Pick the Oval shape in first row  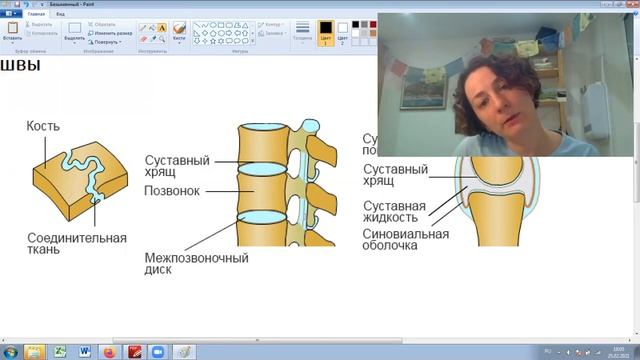[x=213, y=25]
